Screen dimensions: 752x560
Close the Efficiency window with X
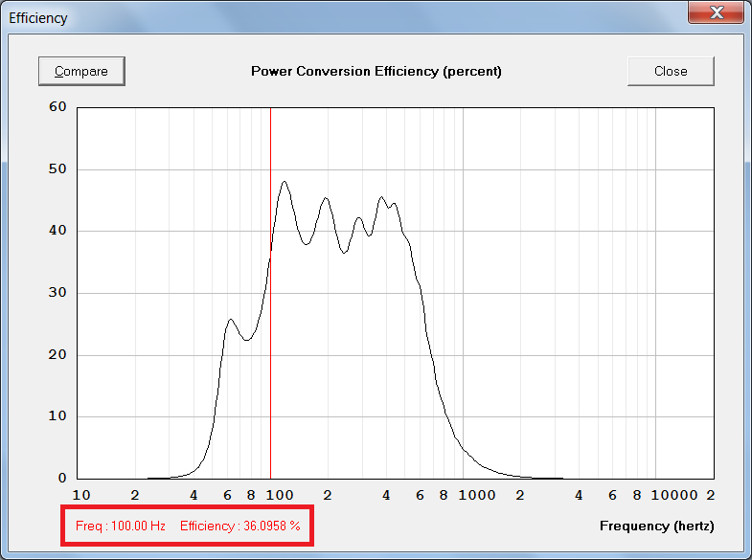(717, 12)
